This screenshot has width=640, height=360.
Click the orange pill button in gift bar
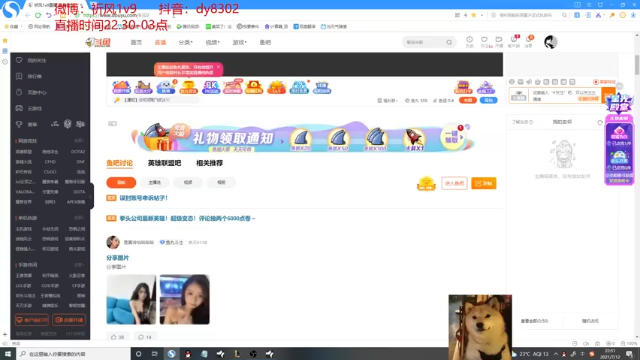[468, 100]
